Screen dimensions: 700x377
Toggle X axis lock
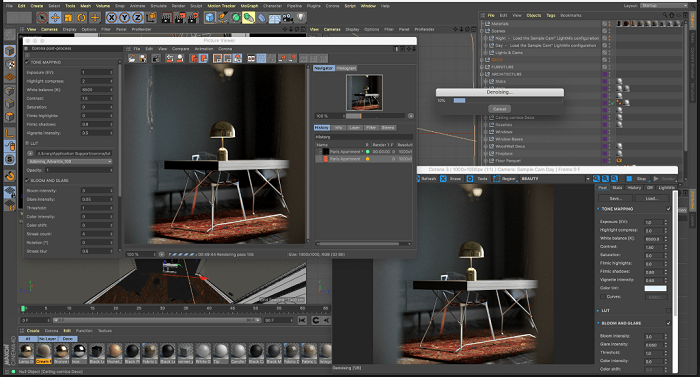click(x=112, y=17)
